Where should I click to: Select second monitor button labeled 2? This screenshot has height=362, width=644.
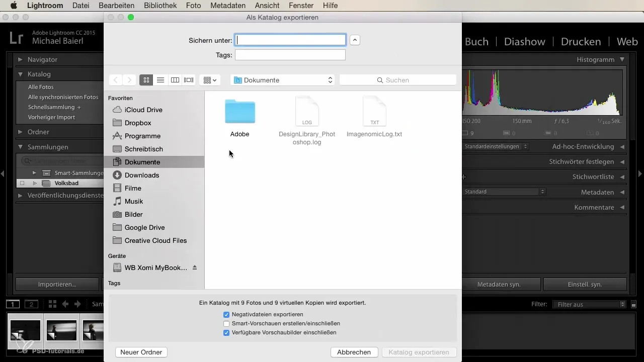(x=31, y=304)
